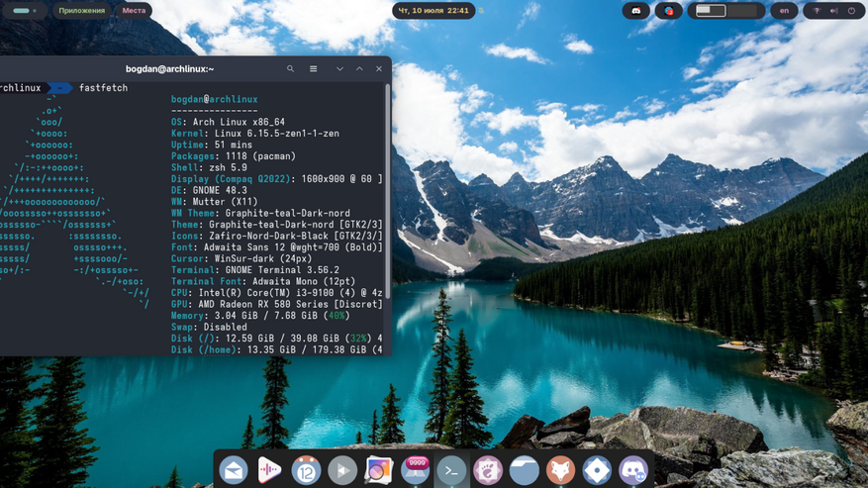
Task: Launch Discord from the dock
Action: 632,470
